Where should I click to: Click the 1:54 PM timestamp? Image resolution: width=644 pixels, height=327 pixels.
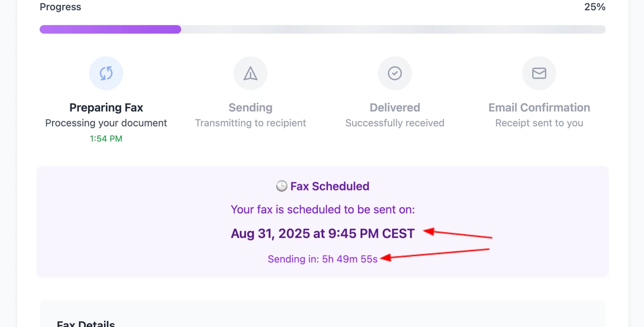pos(106,139)
